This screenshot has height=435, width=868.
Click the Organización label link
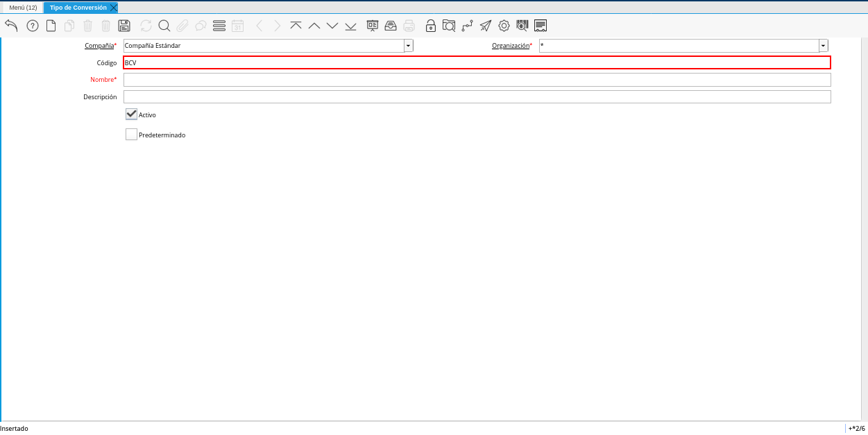[x=511, y=45]
